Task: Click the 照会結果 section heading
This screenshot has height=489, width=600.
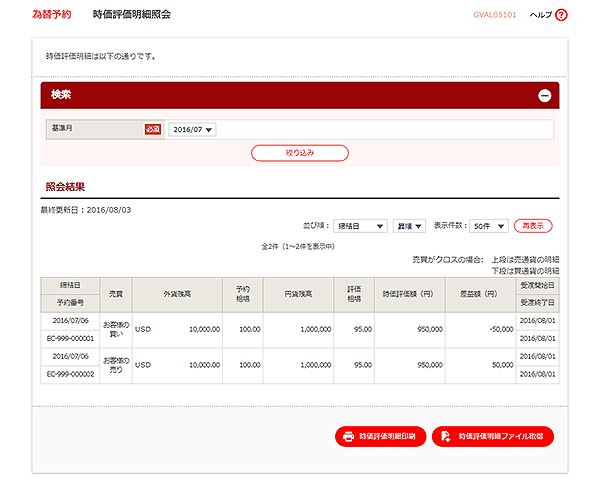Action: (65, 187)
